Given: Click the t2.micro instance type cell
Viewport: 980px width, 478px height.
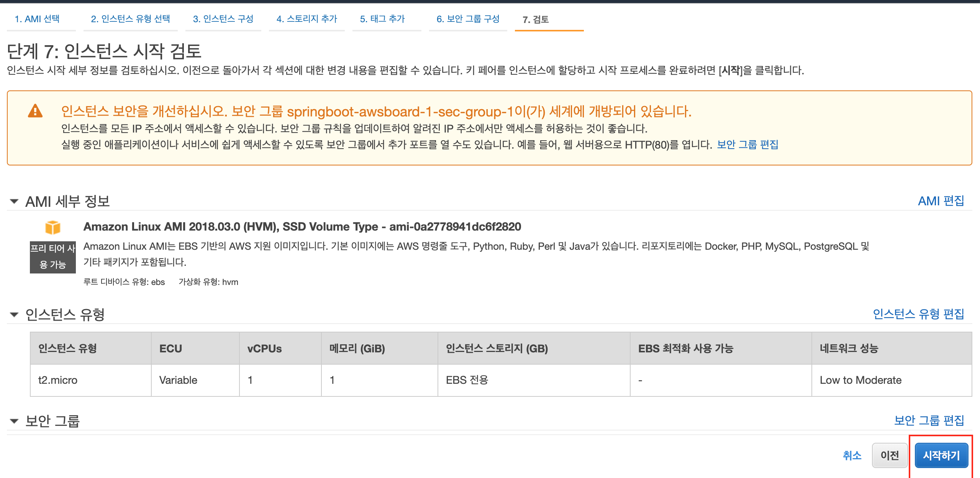Looking at the screenshot, I should tap(58, 380).
